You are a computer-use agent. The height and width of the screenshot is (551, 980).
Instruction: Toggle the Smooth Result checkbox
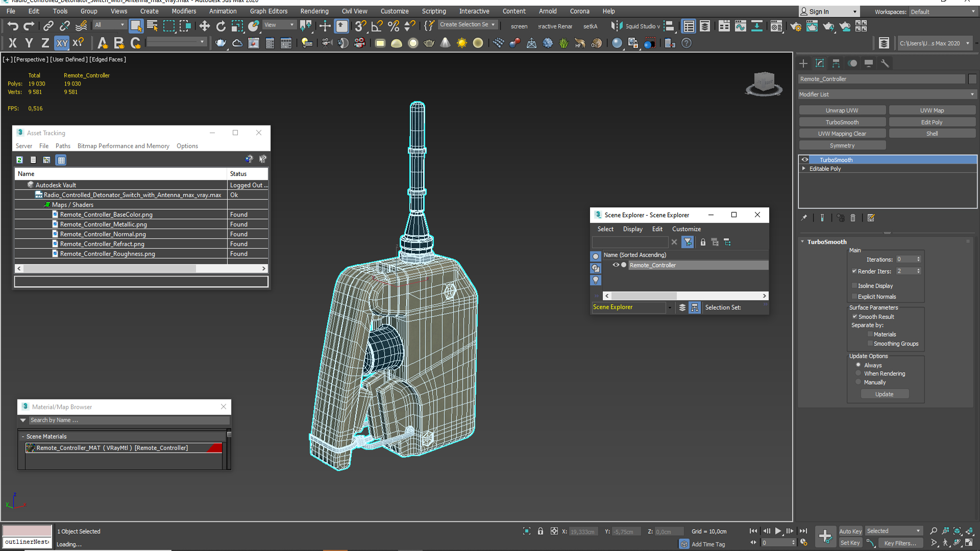point(855,316)
